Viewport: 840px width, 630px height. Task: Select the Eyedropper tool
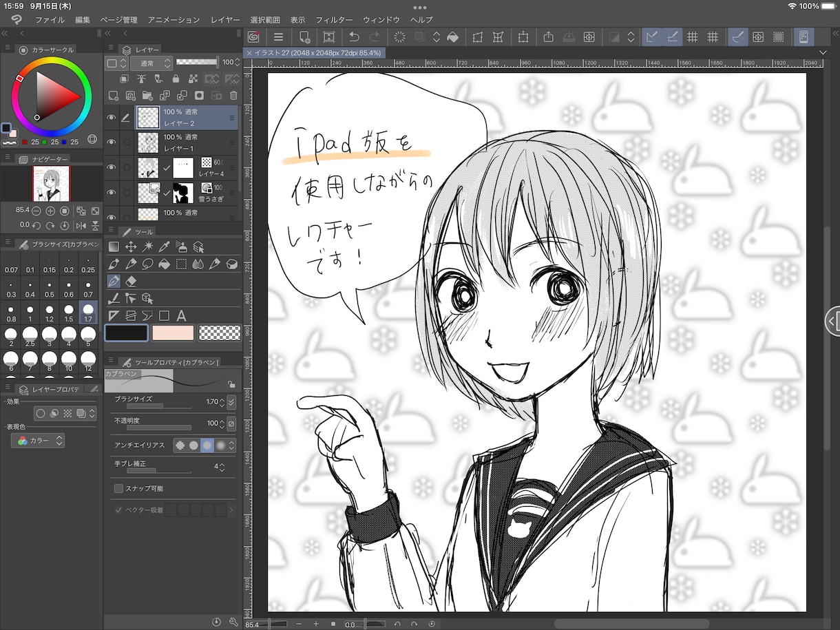coord(164,246)
